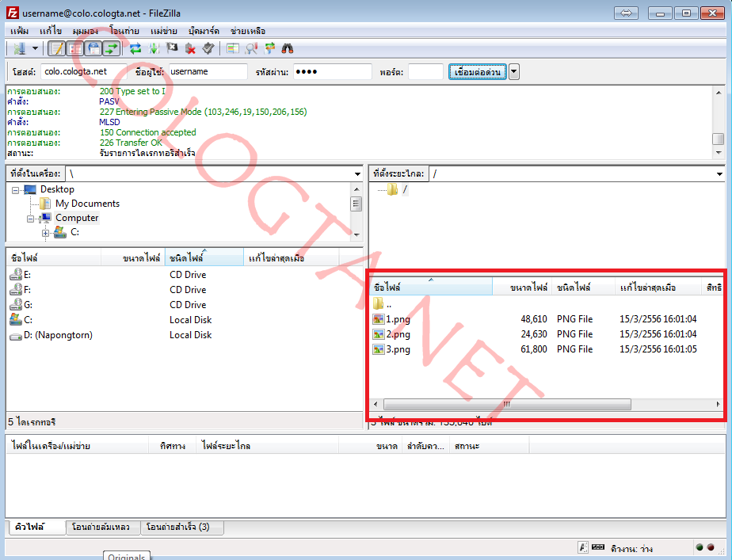This screenshot has width=732, height=560.
Task: Toggle local directory tree display
Action: [x=75, y=48]
